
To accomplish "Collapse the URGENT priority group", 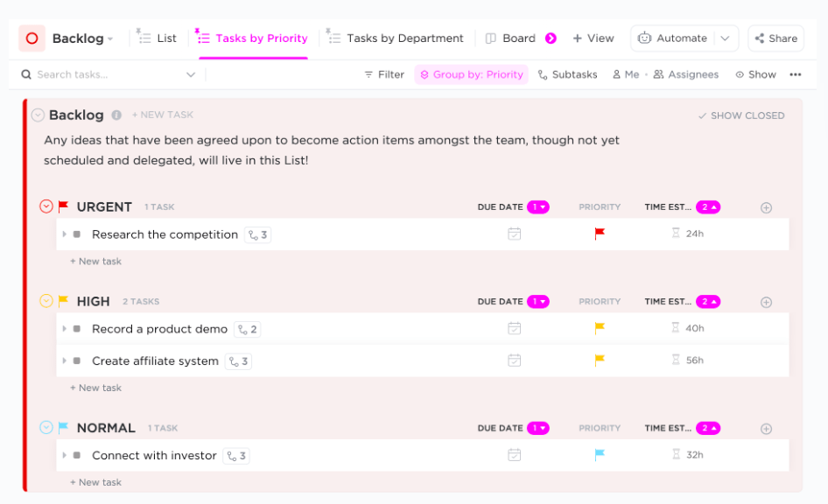I will [46, 206].
